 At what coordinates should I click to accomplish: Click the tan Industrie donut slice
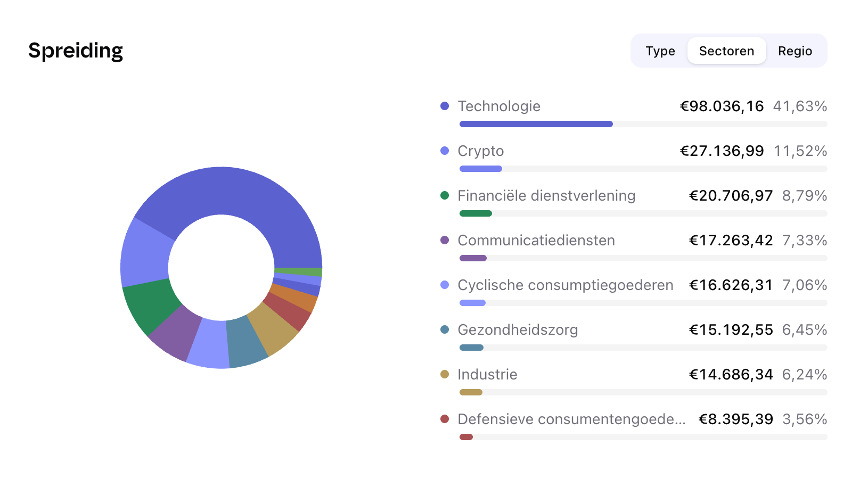click(272, 327)
